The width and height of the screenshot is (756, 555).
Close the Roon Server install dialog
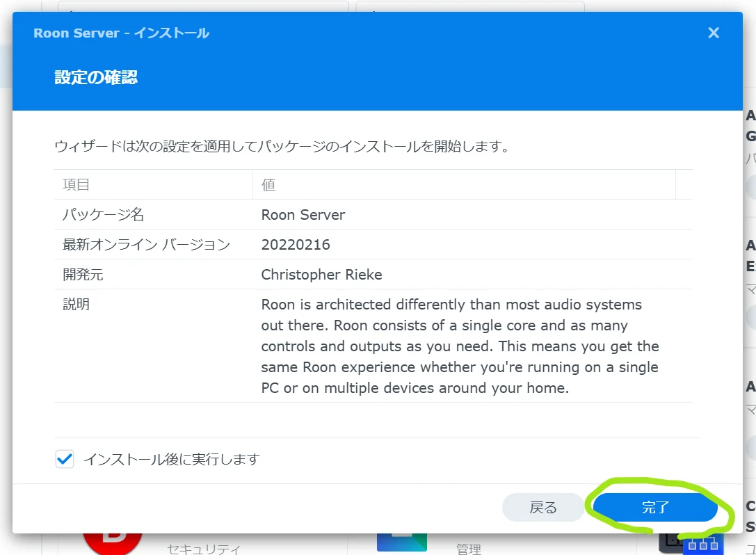713,33
